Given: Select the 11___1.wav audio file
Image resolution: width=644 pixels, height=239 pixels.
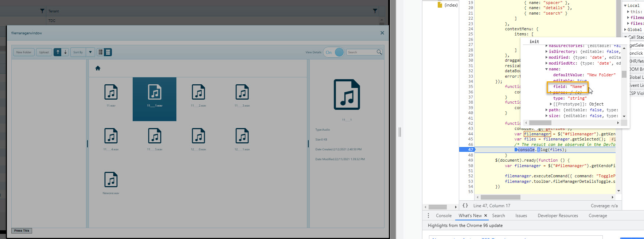Looking at the screenshot, I should coord(155,99).
